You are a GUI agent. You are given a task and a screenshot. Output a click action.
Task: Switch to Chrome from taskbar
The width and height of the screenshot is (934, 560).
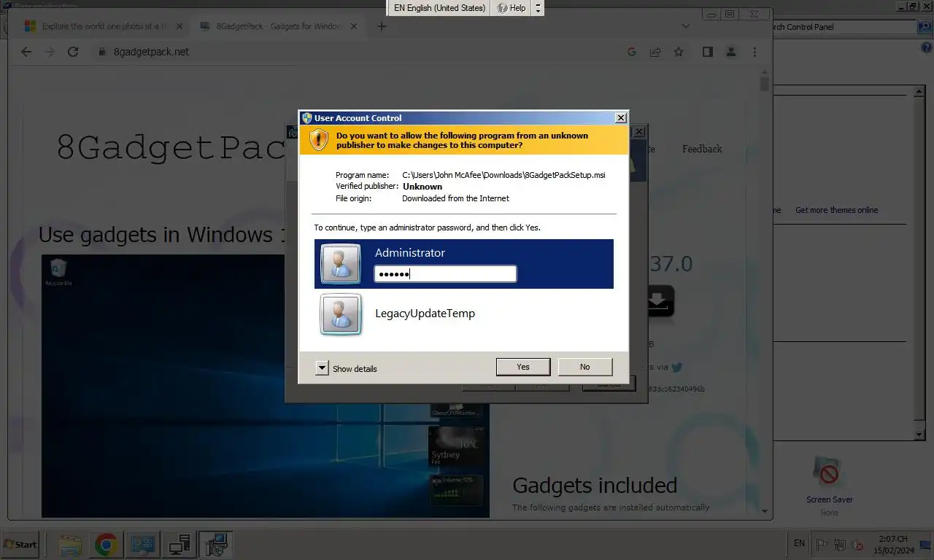(107, 545)
